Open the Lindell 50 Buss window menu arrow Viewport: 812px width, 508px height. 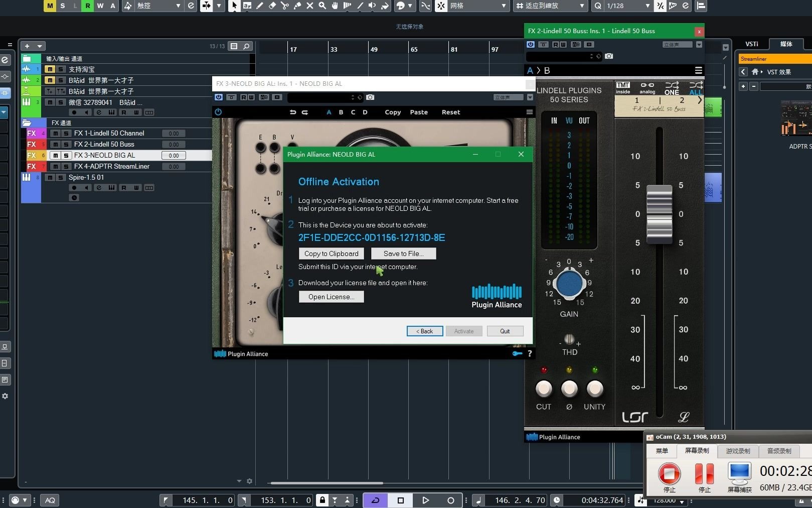(699, 45)
